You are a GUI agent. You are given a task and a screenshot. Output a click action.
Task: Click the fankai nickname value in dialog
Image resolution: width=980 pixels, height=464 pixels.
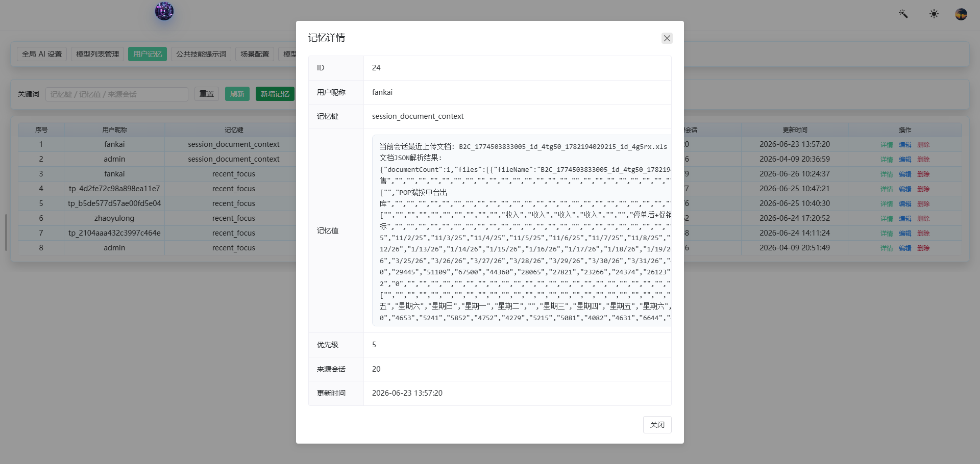point(382,92)
